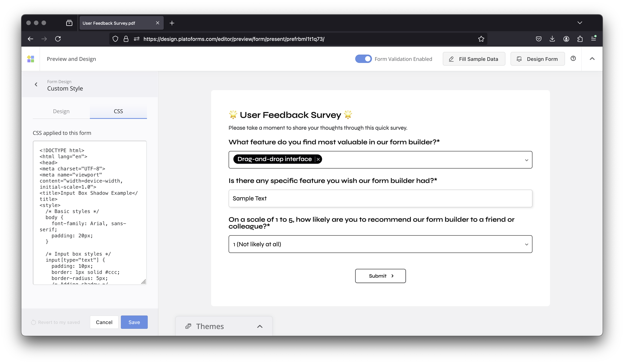Click the back arrow icon in Form Design
The width and height of the screenshot is (624, 364).
coord(36,84)
